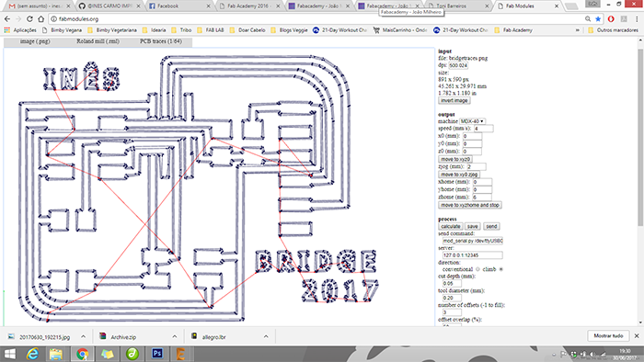This screenshot has height=362, width=644.
Task: Open the Windows Start menu
Action: (x=9, y=354)
